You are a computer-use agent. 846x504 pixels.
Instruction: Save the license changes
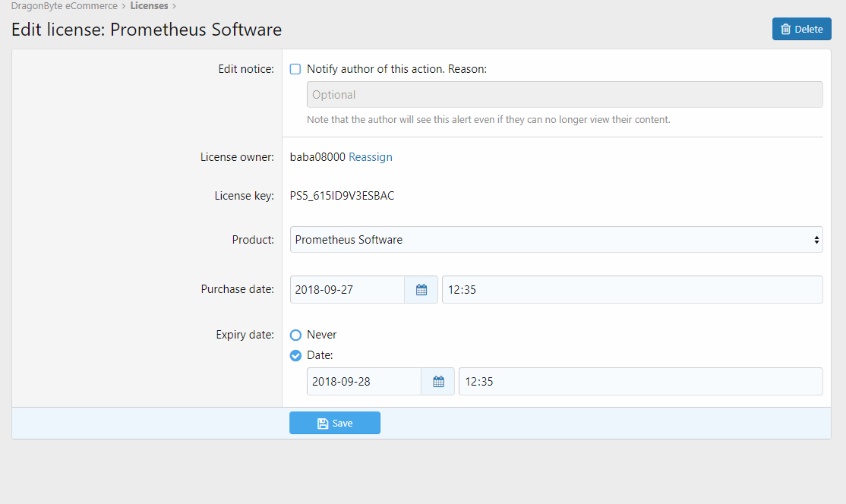point(335,424)
